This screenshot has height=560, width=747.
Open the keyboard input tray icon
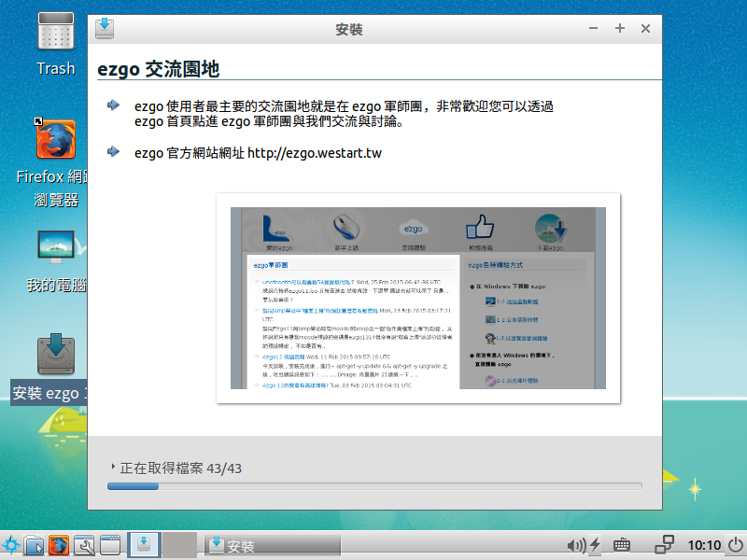click(622, 545)
